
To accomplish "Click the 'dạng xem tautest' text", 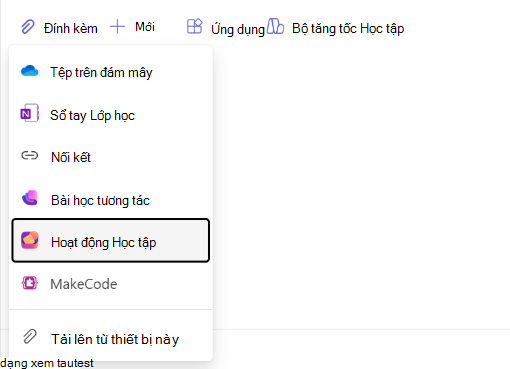I will (x=47, y=363).
